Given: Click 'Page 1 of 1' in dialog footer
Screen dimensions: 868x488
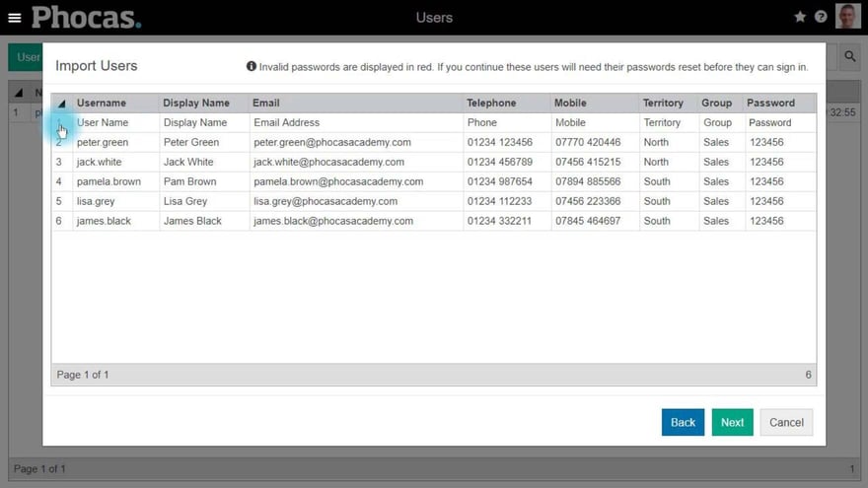Looking at the screenshot, I should (x=83, y=375).
